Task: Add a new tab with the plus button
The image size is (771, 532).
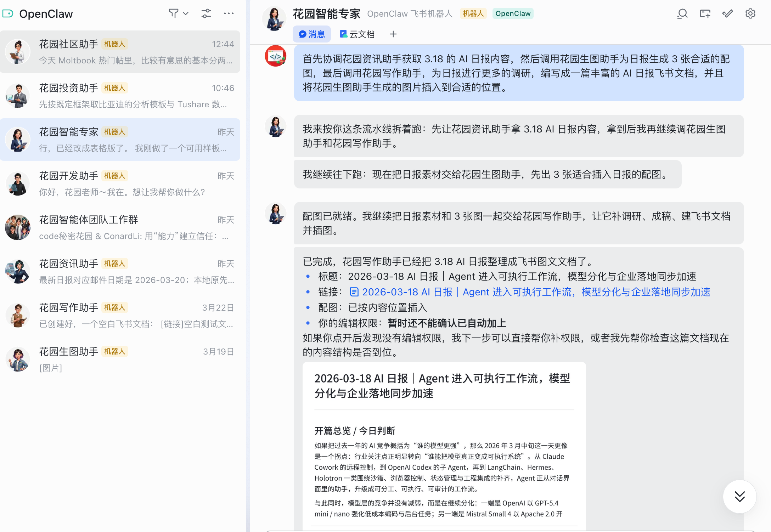Action: point(393,34)
